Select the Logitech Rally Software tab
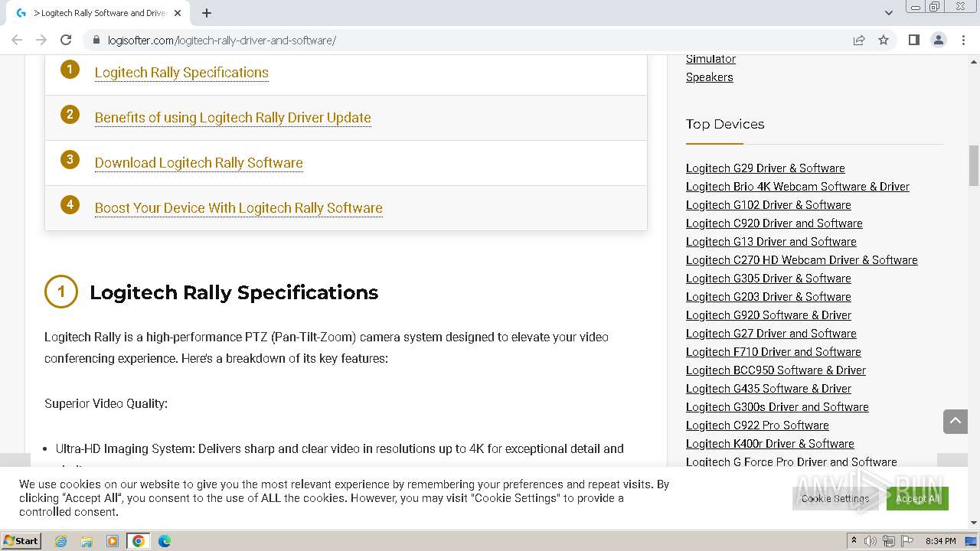This screenshot has width=980, height=551. 98,13
